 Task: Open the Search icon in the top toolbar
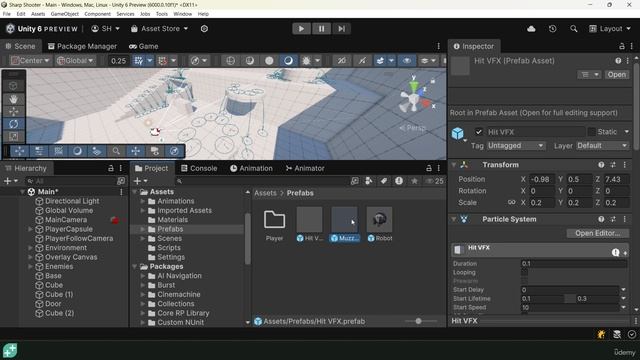coord(573,29)
